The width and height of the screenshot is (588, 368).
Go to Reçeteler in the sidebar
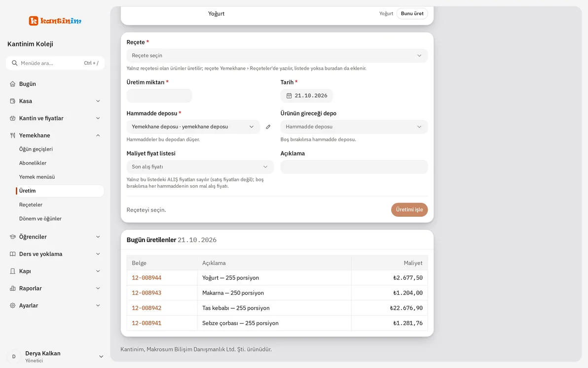click(31, 204)
